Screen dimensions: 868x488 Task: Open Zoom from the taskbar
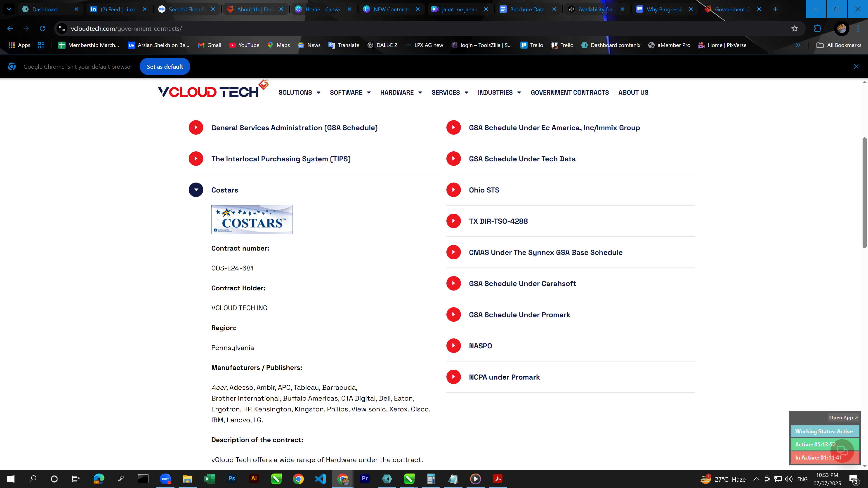[165, 479]
